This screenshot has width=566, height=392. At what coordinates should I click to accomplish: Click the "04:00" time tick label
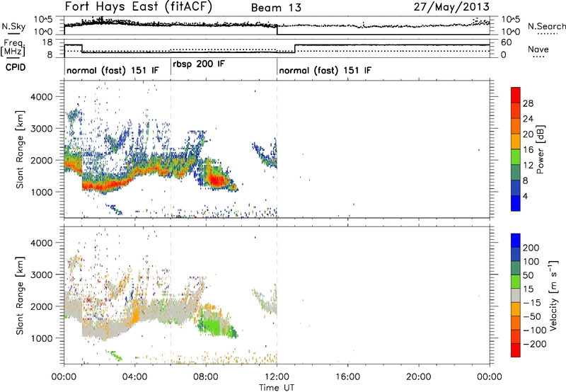click(134, 377)
